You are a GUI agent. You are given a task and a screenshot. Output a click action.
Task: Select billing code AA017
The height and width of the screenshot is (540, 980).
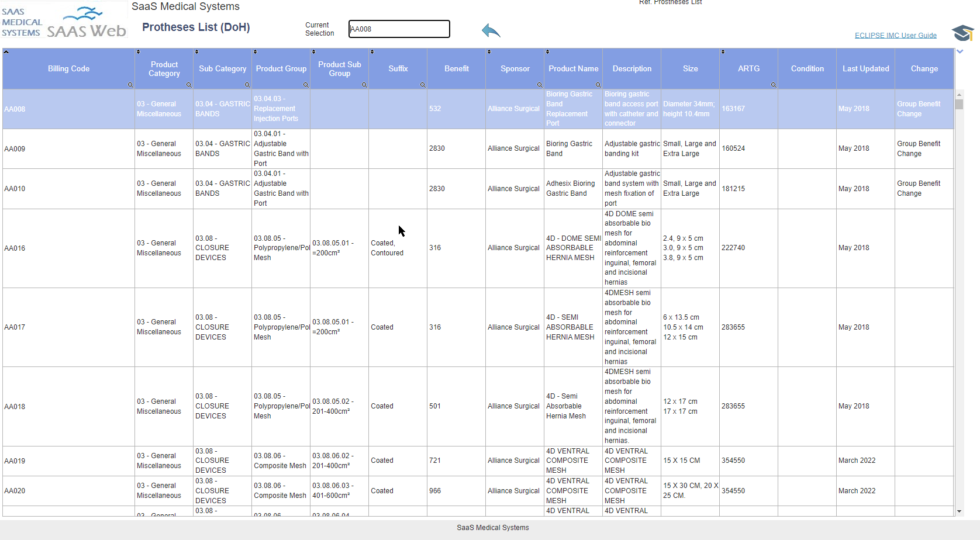15,327
